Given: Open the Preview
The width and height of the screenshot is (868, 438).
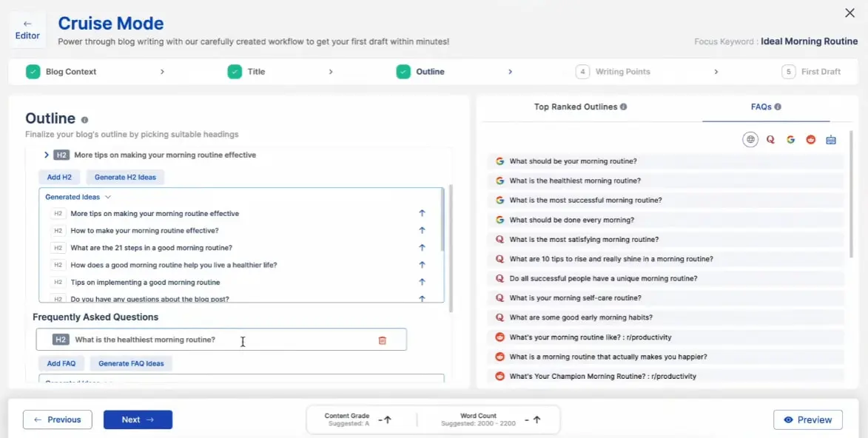Looking at the screenshot, I should coord(807,420).
